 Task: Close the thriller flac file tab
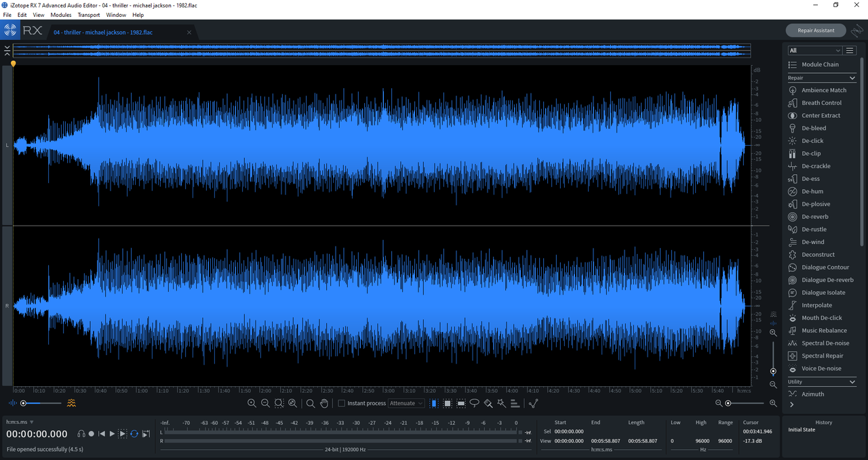coord(189,33)
